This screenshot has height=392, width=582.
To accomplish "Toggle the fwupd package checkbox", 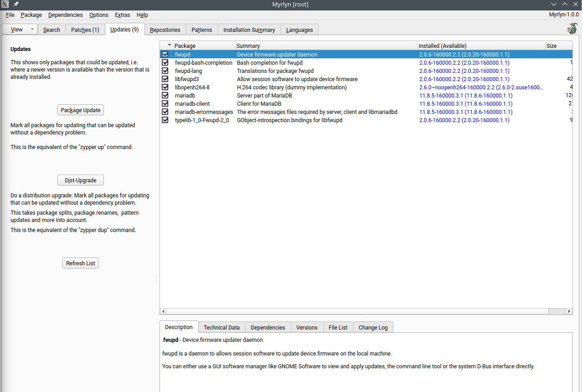I will 165,55.
